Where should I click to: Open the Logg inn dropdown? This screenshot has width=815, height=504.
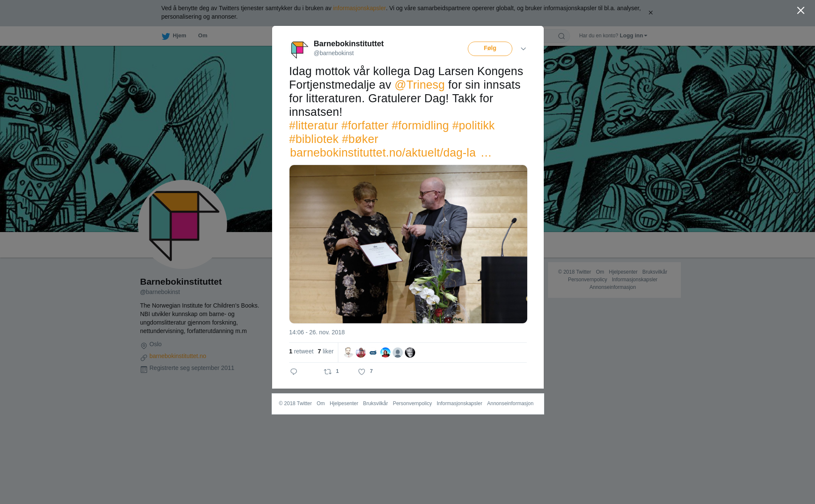(633, 36)
